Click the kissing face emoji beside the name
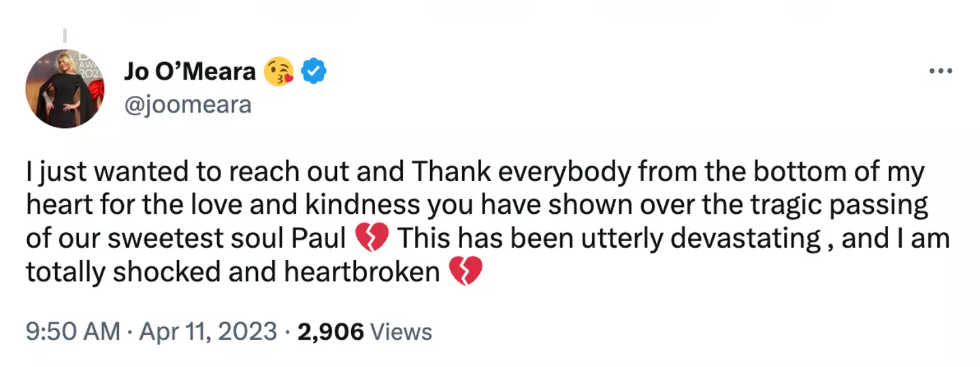The image size is (980, 367). 280,71
